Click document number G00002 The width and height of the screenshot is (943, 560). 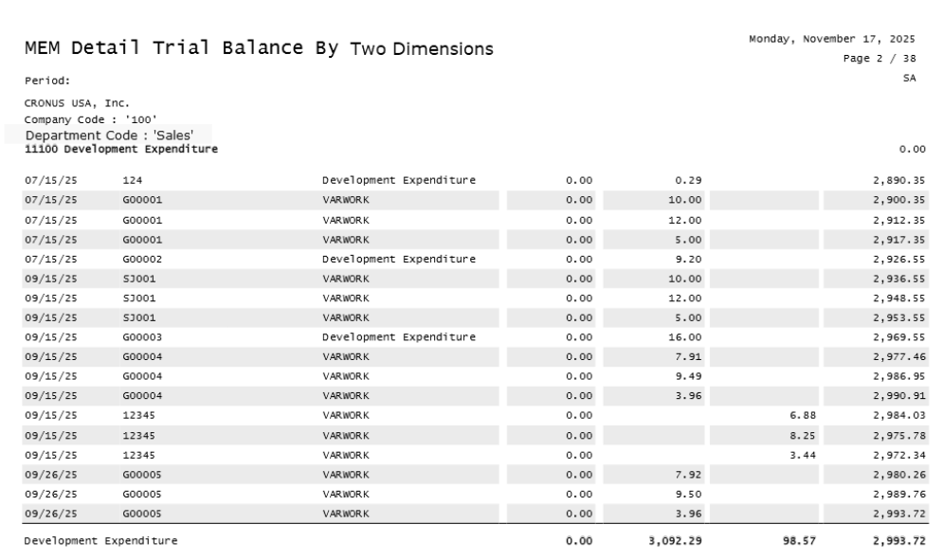[x=142, y=260]
